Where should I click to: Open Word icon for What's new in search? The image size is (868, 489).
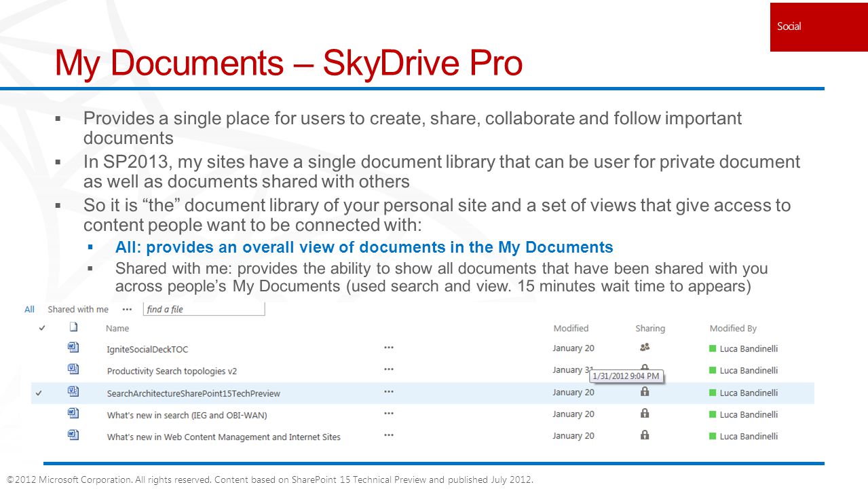(x=73, y=414)
